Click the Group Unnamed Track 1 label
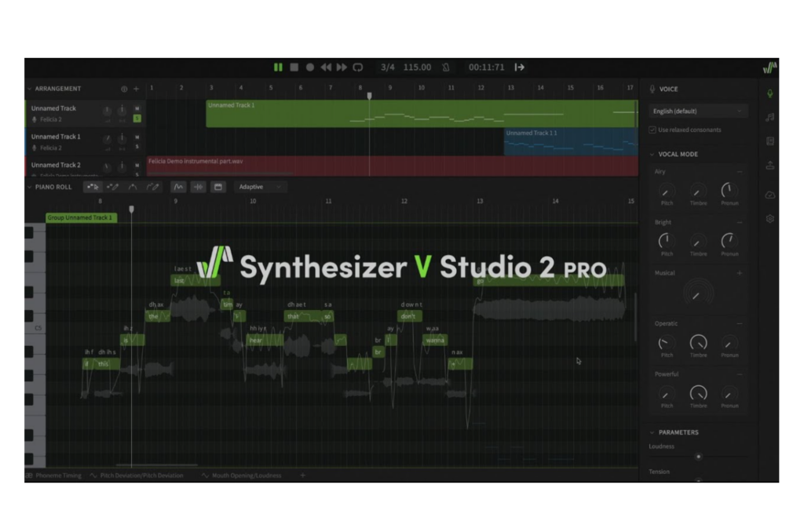The image size is (804, 532). [82, 218]
